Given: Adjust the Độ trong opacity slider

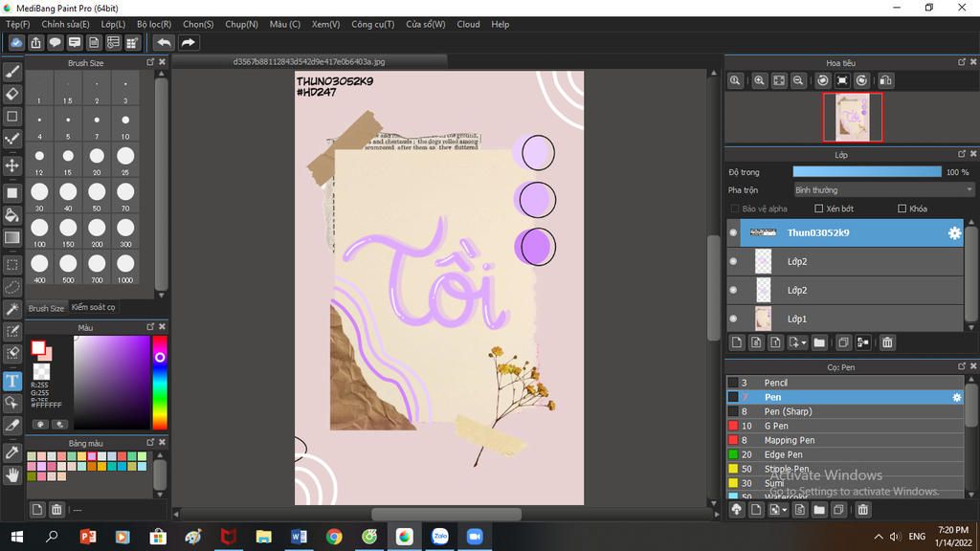Looking at the screenshot, I should click(x=867, y=172).
